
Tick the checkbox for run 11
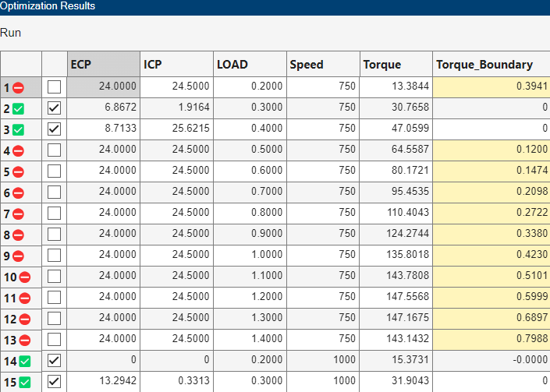point(54,297)
